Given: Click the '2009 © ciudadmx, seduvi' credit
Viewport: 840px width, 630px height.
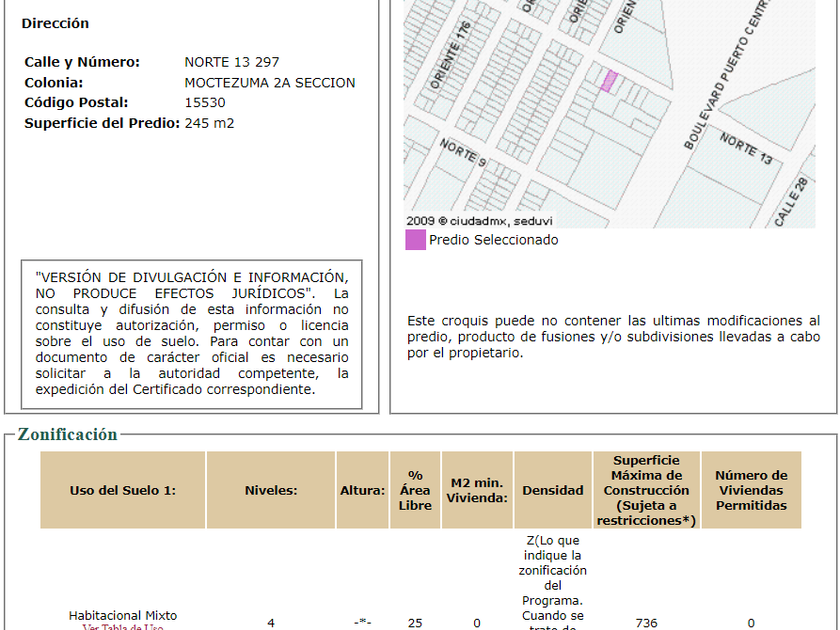Looking at the screenshot, I should click(x=479, y=221).
